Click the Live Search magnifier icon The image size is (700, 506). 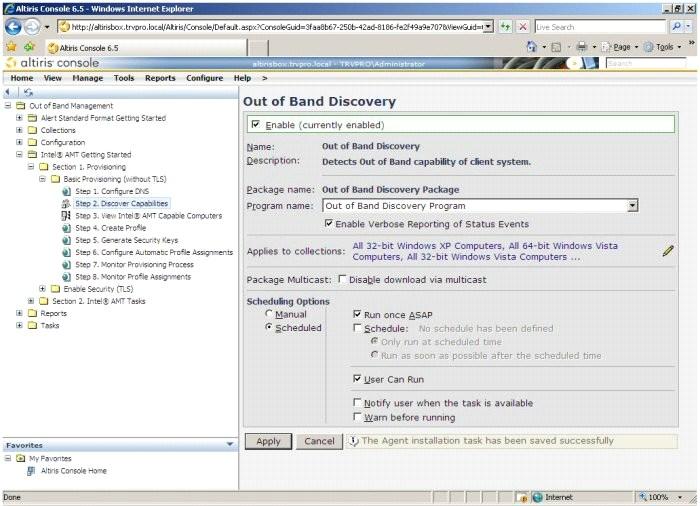pos(676,27)
